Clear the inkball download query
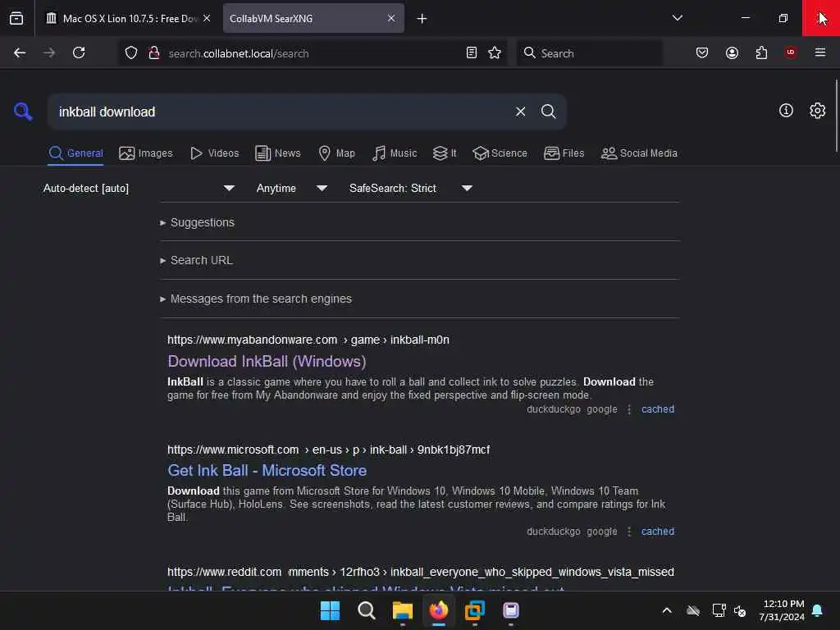The height and width of the screenshot is (630, 840). coord(520,112)
